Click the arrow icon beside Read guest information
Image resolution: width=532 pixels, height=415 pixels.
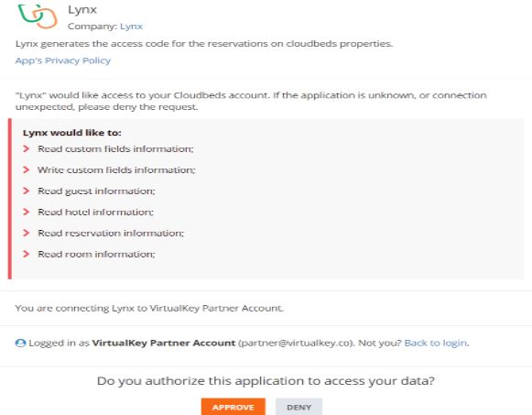(27, 191)
